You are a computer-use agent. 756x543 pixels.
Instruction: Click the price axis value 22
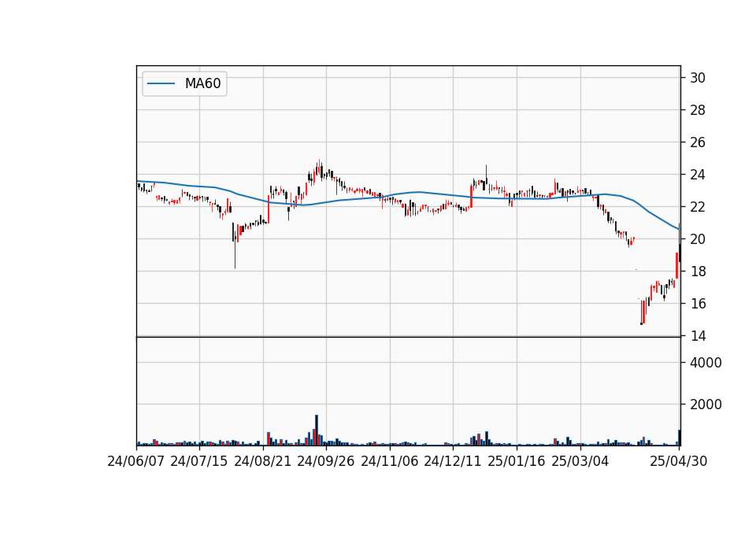pyautogui.click(x=698, y=207)
